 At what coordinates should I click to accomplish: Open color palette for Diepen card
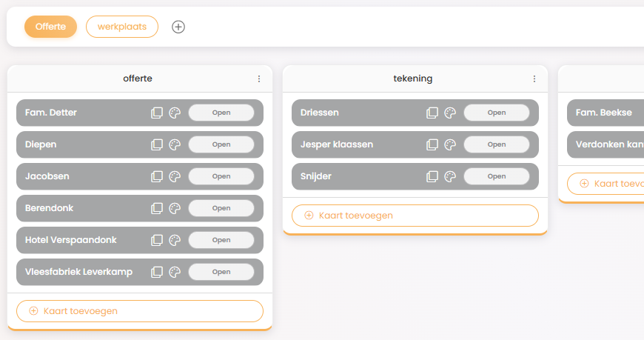(175, 145)
